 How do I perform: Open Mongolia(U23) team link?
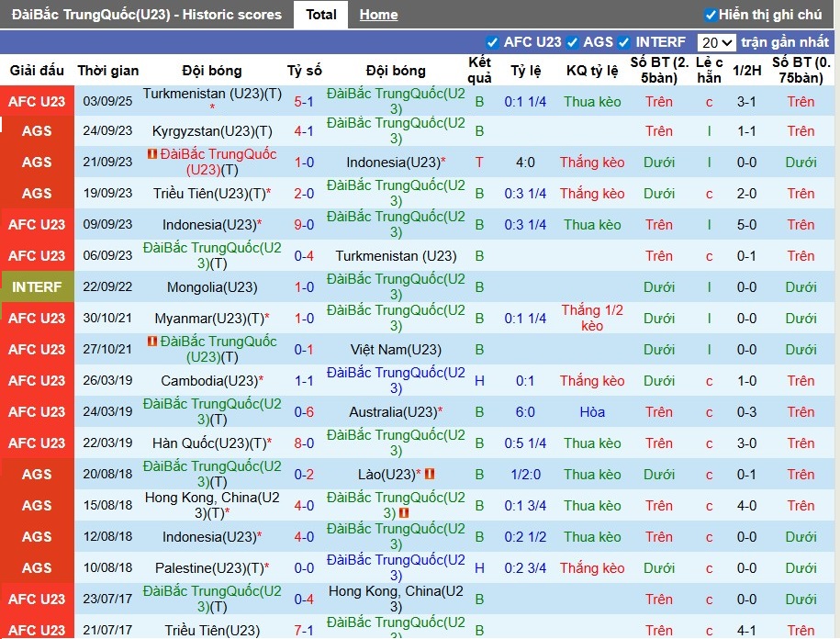212,287
